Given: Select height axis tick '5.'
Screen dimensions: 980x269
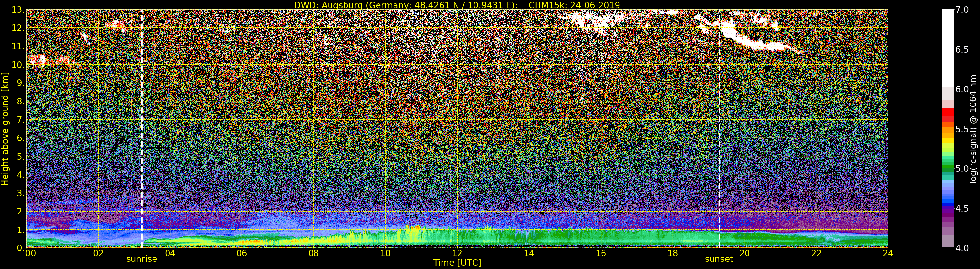Looking at the screenshot, I should point(20,156).
